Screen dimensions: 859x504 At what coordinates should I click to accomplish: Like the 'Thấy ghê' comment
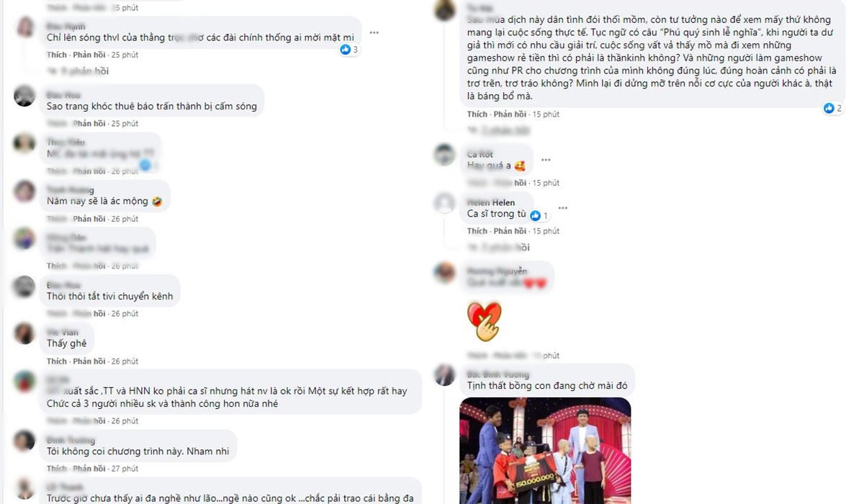(56, 361)
